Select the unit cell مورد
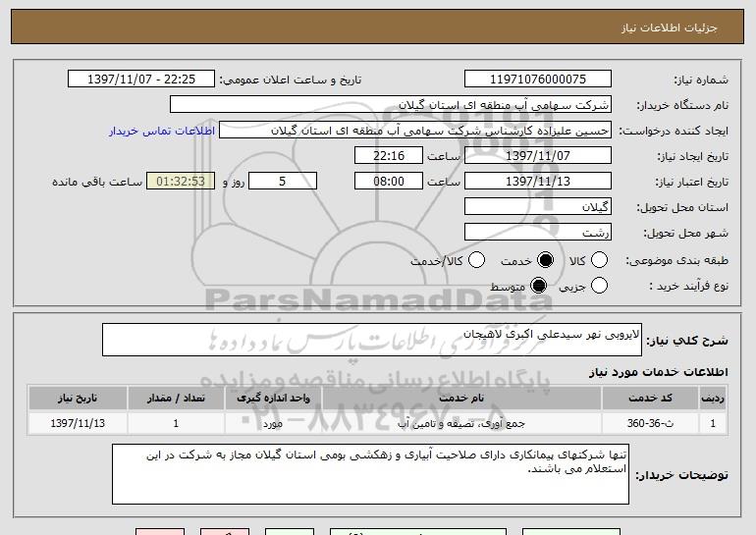This screenshot has height=535, width=756. [273, 423]
